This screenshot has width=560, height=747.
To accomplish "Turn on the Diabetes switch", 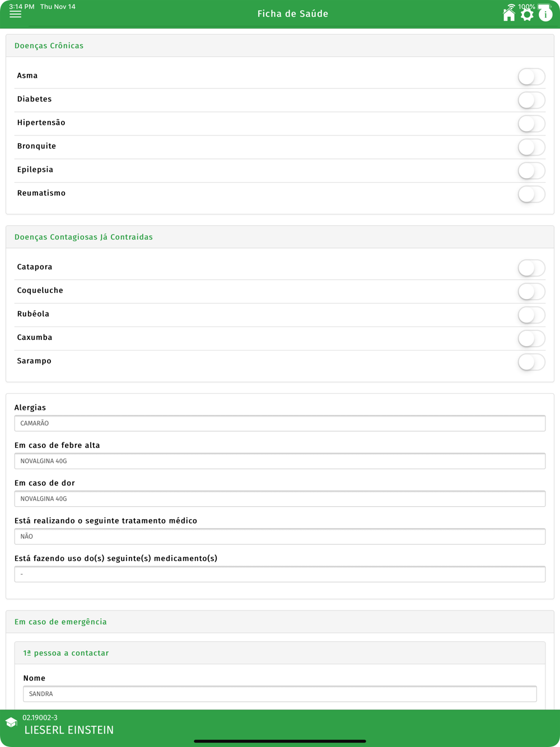I will [531, 100].
